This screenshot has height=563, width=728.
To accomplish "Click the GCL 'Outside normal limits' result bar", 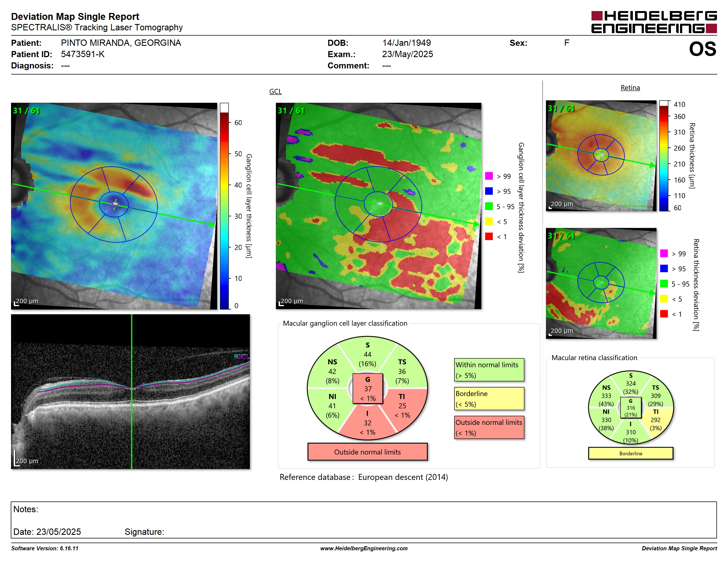I will point(367,452).
